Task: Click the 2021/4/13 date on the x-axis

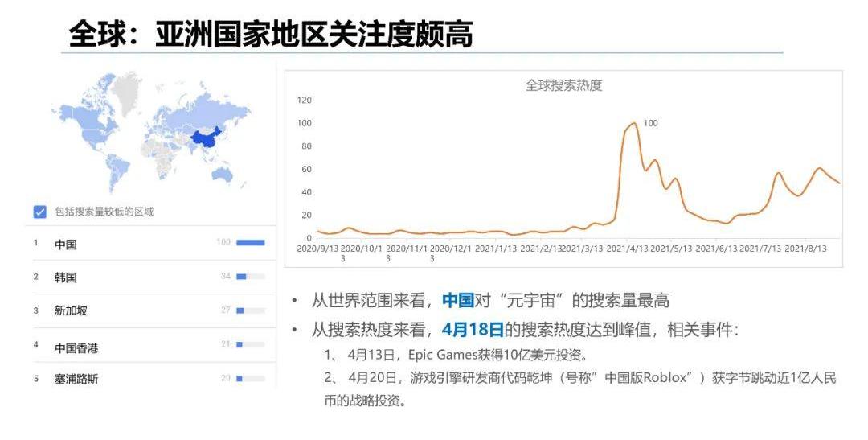Action: tap(627, 249)
